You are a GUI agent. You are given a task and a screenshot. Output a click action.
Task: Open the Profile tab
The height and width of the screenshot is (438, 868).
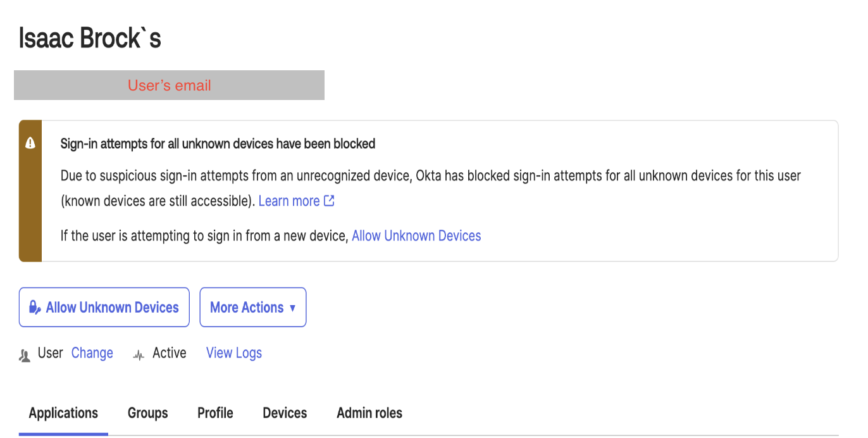tap(215, 413)
